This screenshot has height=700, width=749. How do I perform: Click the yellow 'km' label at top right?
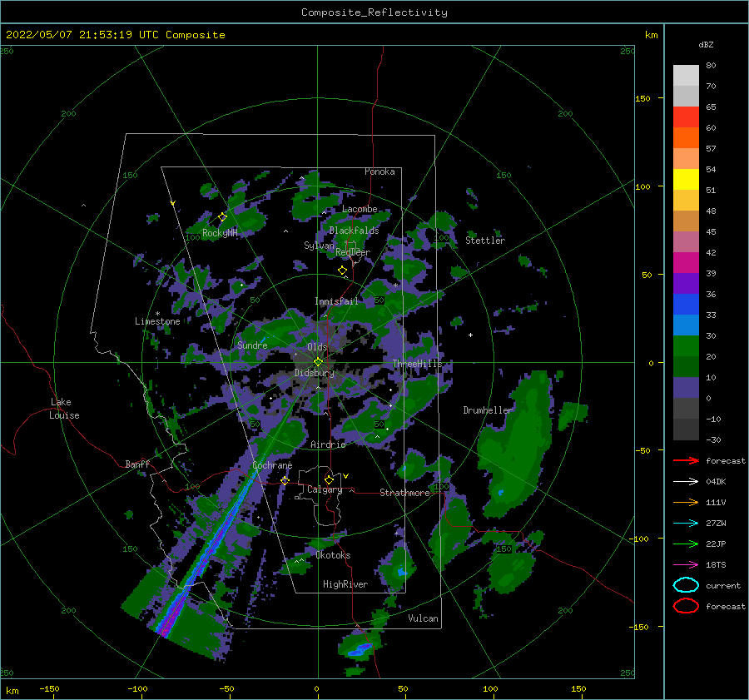pos(651,35)
